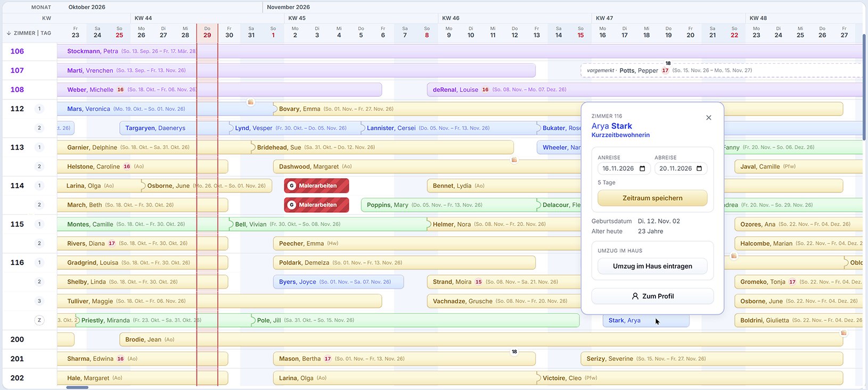Click Umzug im Haus eintragen
This screenshot has width=868, height=390.
pos(652,266)
